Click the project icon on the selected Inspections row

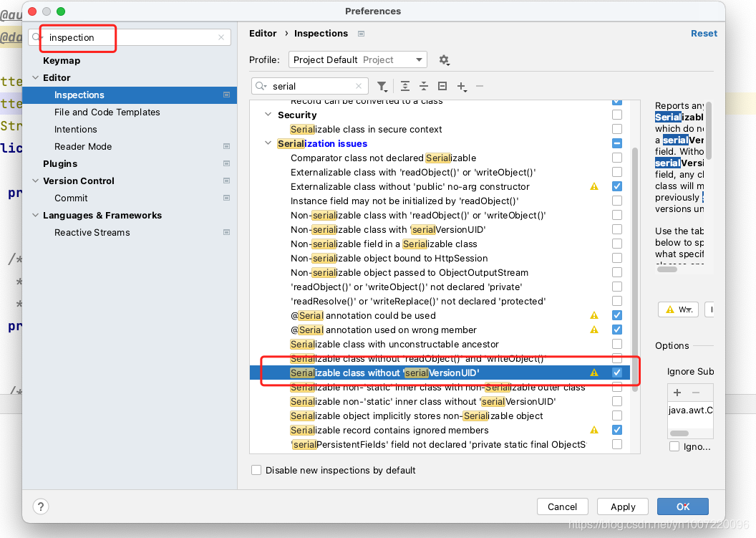click(227, 95)
